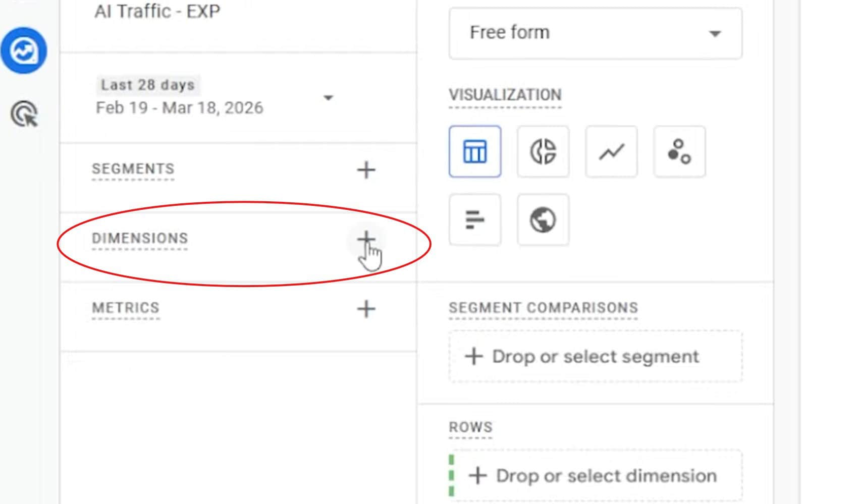
Task: Rename the exploration titled AI Traffic - EXP
Action: (157, 11)
